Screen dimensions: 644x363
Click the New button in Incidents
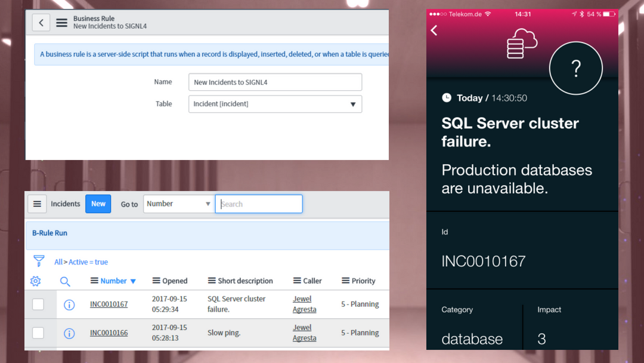98,204
